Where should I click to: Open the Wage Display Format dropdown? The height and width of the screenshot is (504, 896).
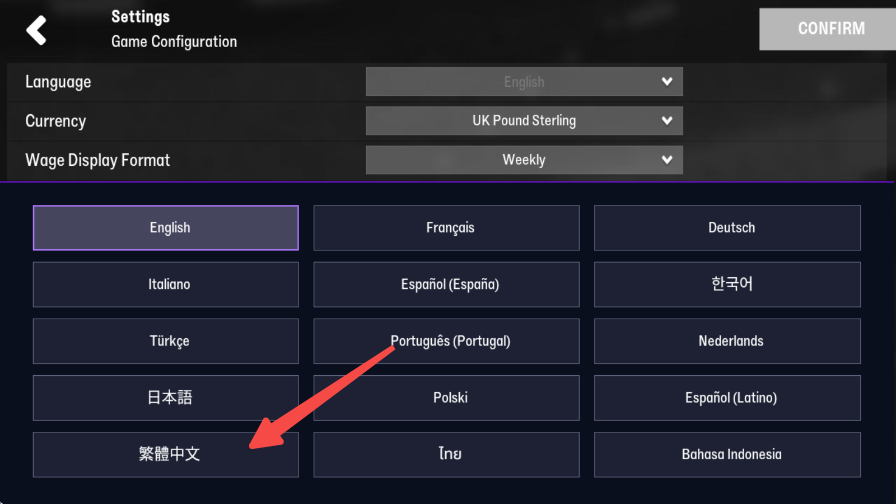[x=524, y=160]
